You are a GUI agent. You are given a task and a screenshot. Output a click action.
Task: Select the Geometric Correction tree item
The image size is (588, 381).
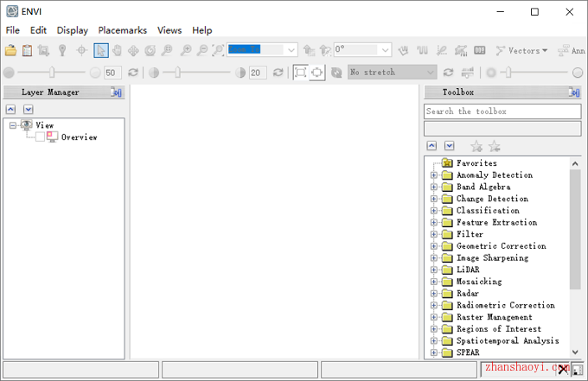click(501, 246)
